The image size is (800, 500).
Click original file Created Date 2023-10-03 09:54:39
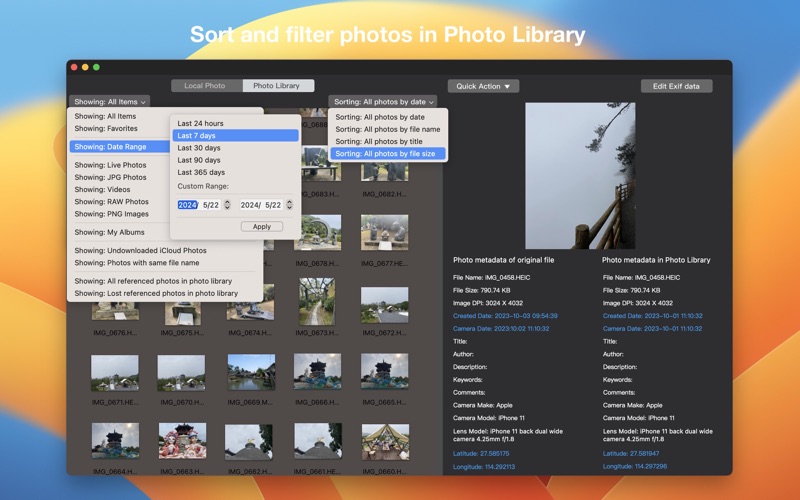click(505, 316)
